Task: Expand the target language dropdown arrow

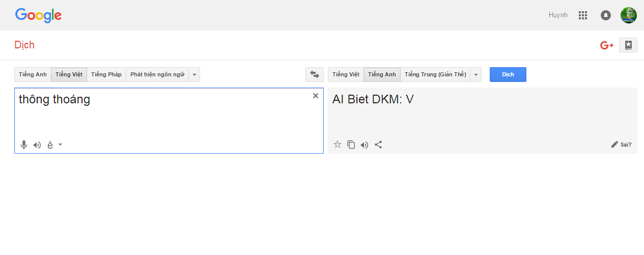Action: [x=475, y=75]
